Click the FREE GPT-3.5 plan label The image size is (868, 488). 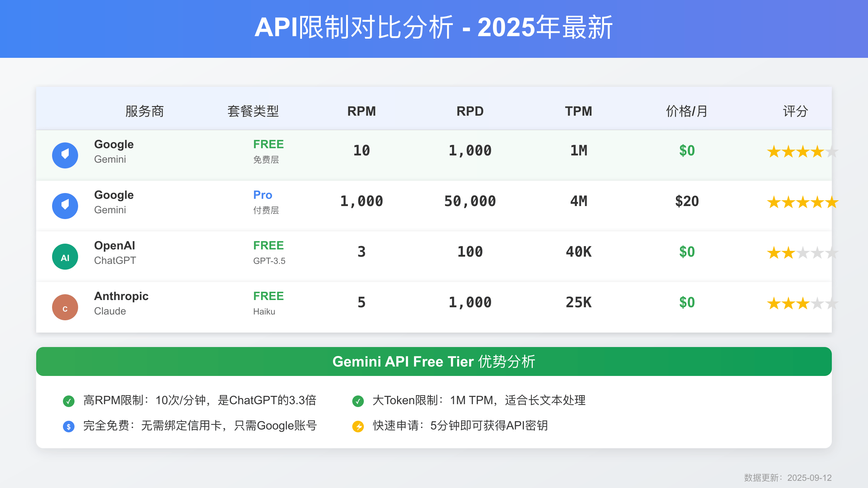(269, 253)
